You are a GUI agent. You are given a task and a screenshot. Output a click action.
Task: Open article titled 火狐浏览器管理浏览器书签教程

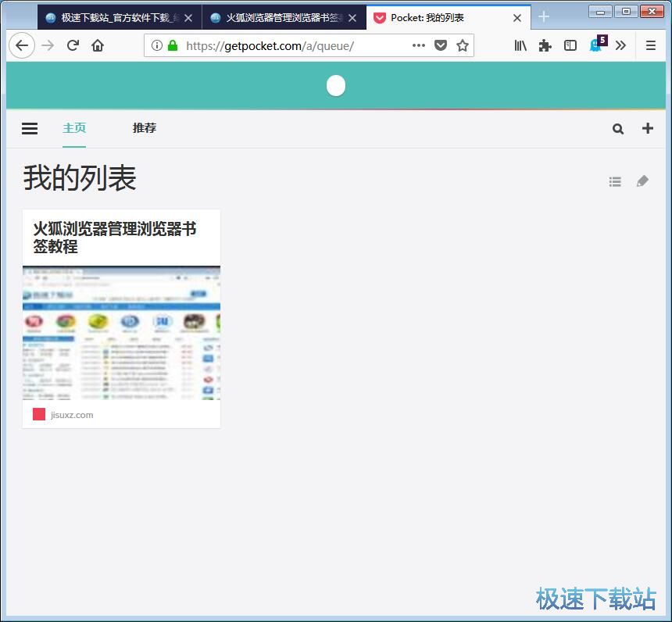point(115,238)
